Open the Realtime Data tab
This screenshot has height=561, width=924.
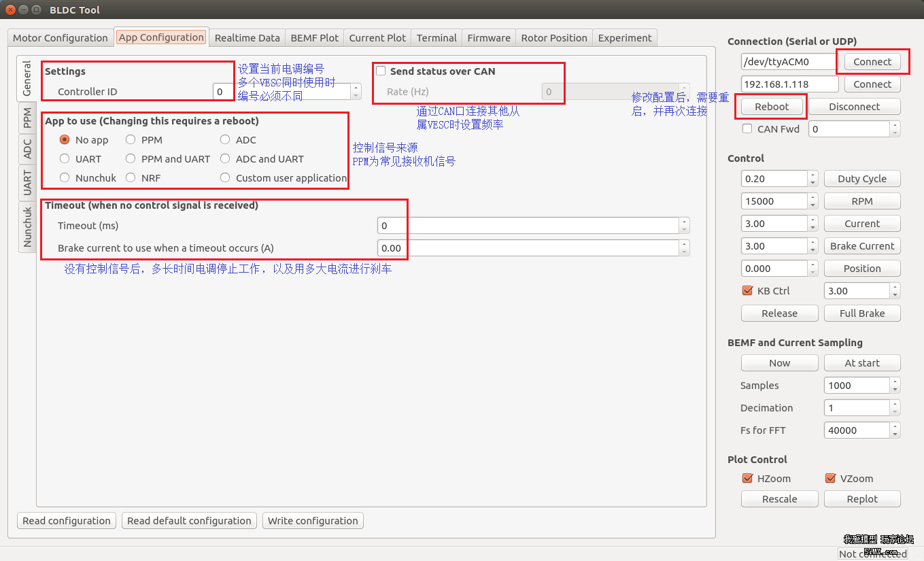tap(247, 38)
